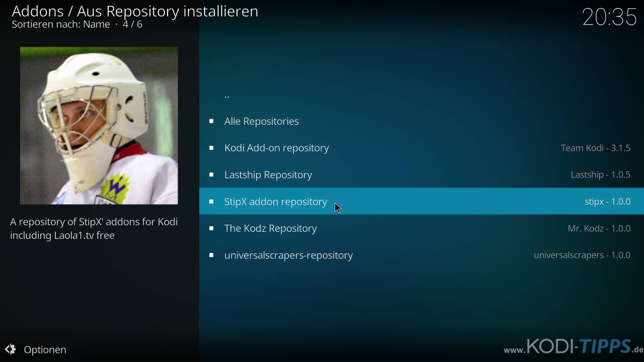
Task: Click 'universalscrapers - 1.0.0' version text
Action: click(582, 255)
